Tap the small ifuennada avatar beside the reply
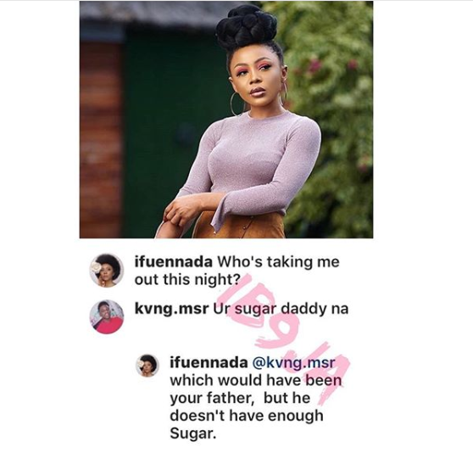 click(x=147, y=366)
